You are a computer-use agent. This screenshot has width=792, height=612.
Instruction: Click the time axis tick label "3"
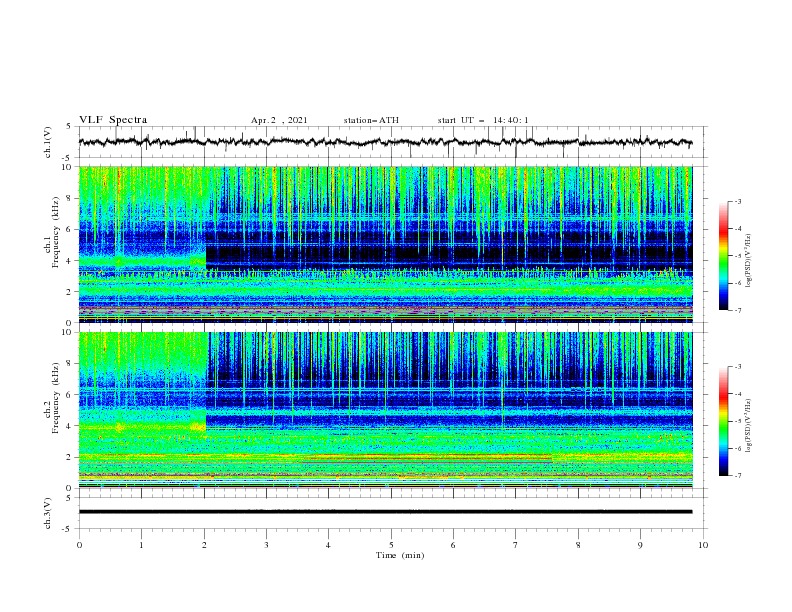(266, 545)
